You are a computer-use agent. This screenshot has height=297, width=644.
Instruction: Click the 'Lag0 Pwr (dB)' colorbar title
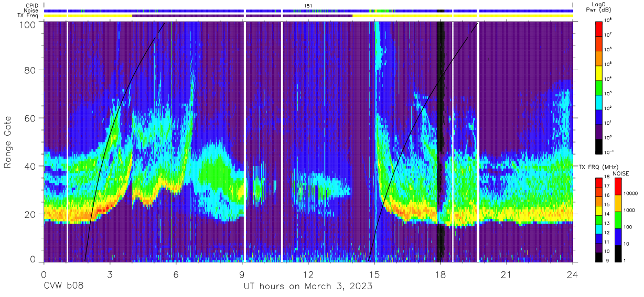[x=599, y=7]
